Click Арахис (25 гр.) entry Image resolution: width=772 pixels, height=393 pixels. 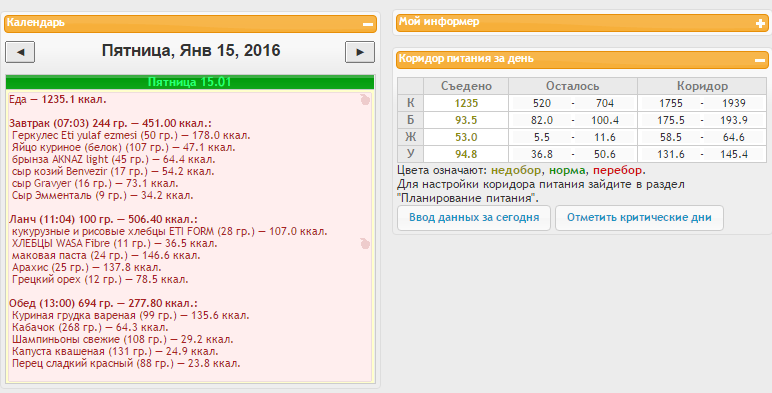click(x=87, y=267)
